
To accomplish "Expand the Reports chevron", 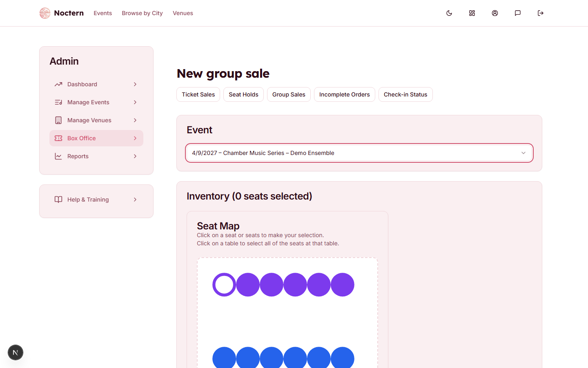I will (135, 156).
